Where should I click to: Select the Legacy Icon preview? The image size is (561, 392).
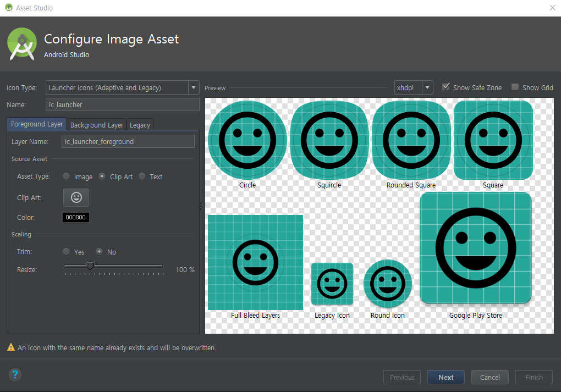pos(332,284)
